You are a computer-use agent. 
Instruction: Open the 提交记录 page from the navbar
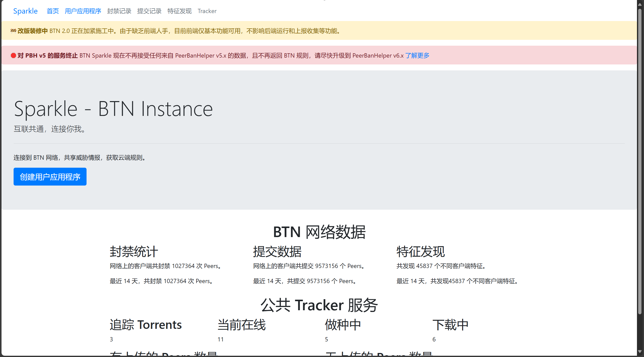click(149, 11)
